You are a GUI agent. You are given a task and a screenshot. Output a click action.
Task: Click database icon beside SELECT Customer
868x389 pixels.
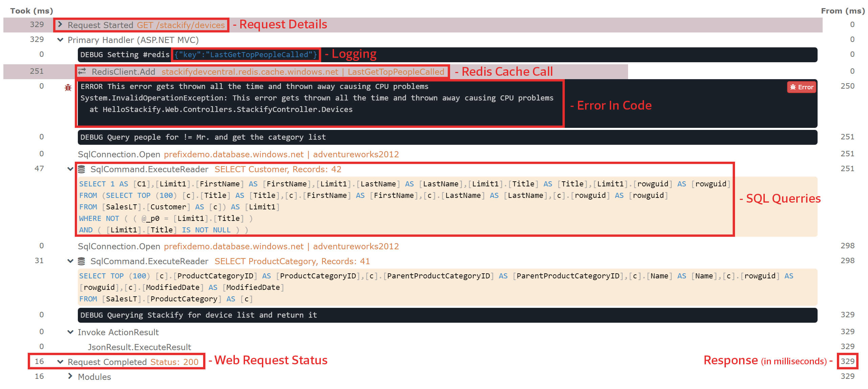tap(81, 169)
